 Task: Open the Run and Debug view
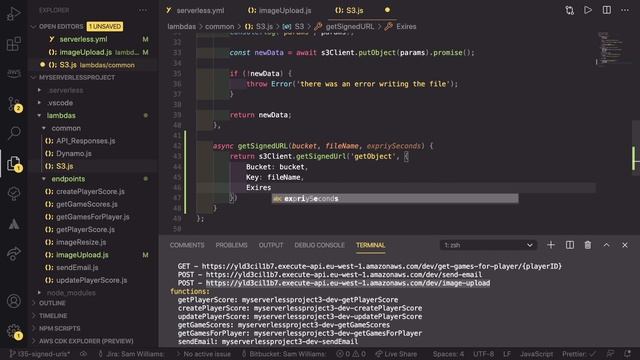[x=13, y=14]
